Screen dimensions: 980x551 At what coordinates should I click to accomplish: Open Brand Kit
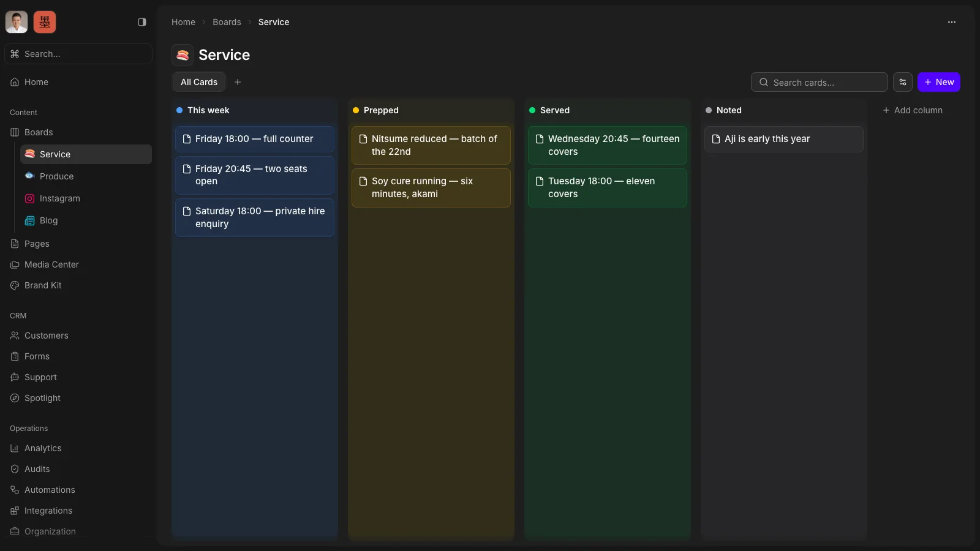point(78,285)
